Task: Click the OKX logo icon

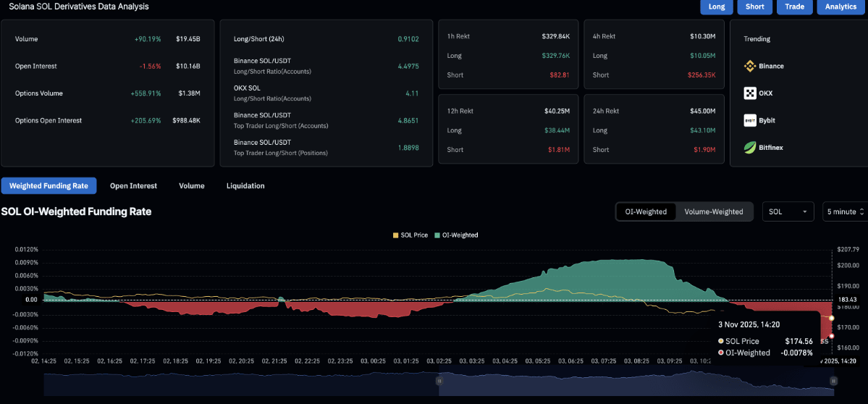Action: click(750, 93)
